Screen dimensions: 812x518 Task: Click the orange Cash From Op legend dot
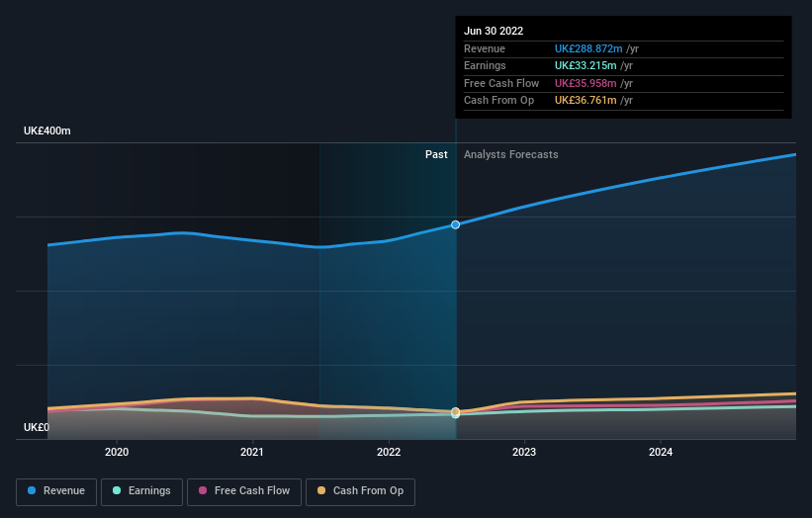point(321,490)
